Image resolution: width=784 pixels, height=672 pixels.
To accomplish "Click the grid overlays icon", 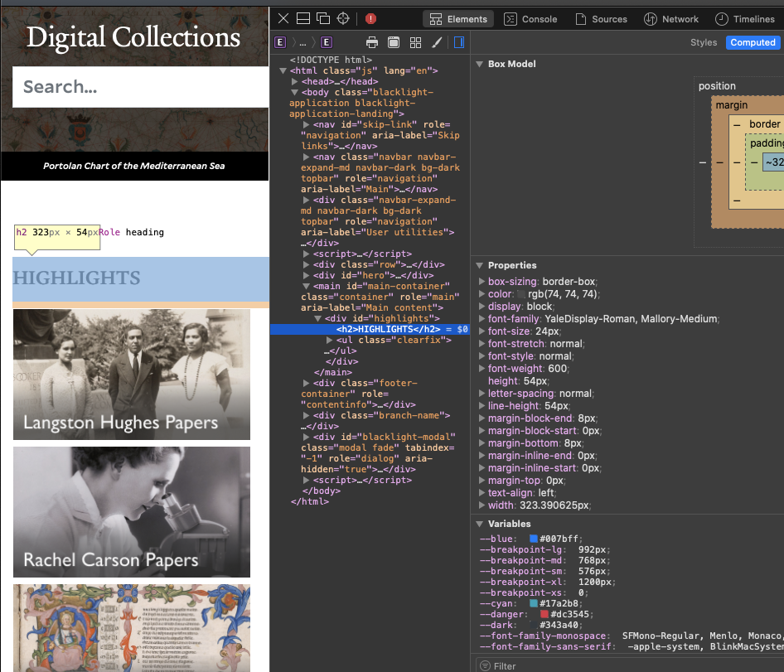I will click(x=414, y=41).
